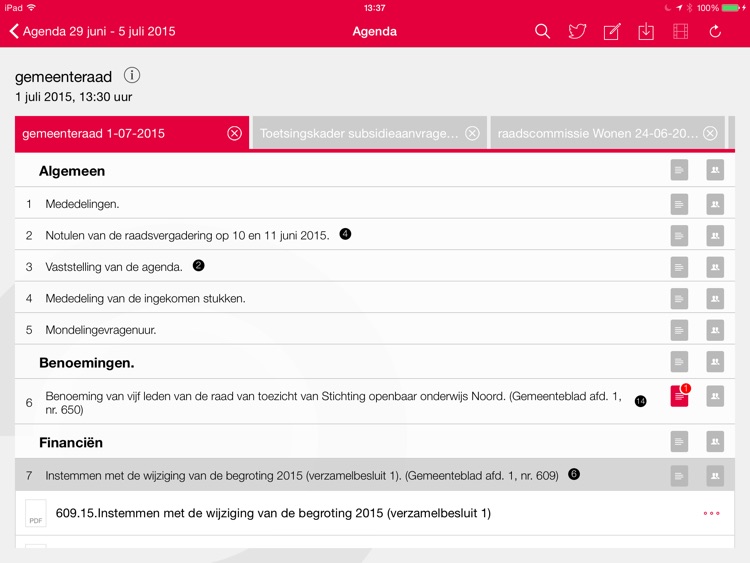Open speakers icon for Mededelingen row
Image resolution: width=750 pixels, height=563 pixels.
pos(715,204)
